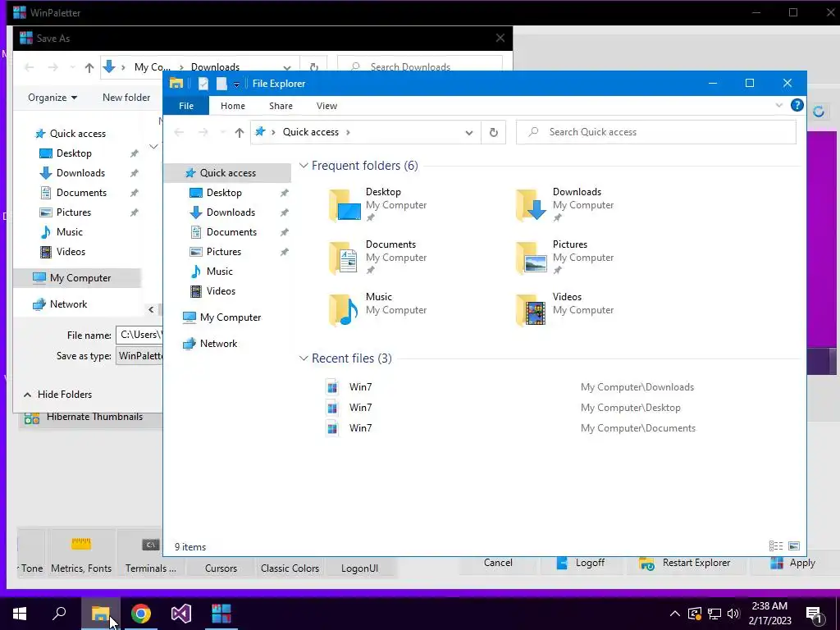Click Cancel button in WinPaletter
Viewport: 840px width, 630px height.
498,563
